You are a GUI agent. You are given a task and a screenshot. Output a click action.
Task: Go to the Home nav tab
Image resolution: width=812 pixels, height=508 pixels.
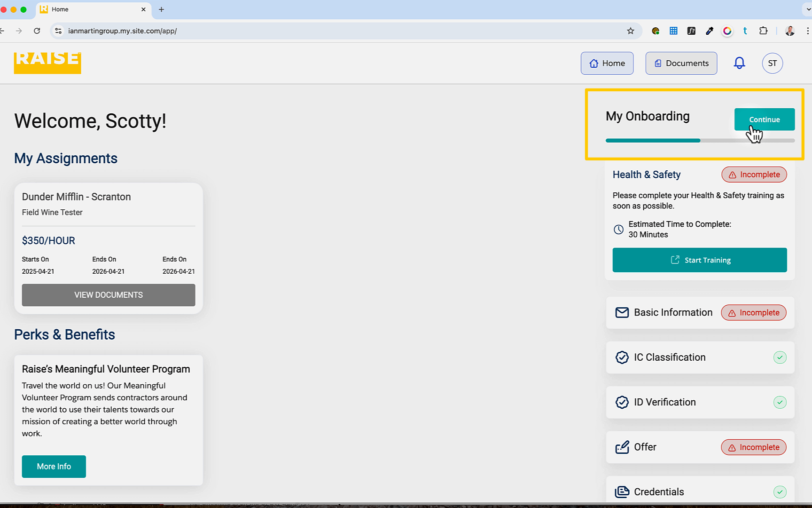click(x=607, y=63)
